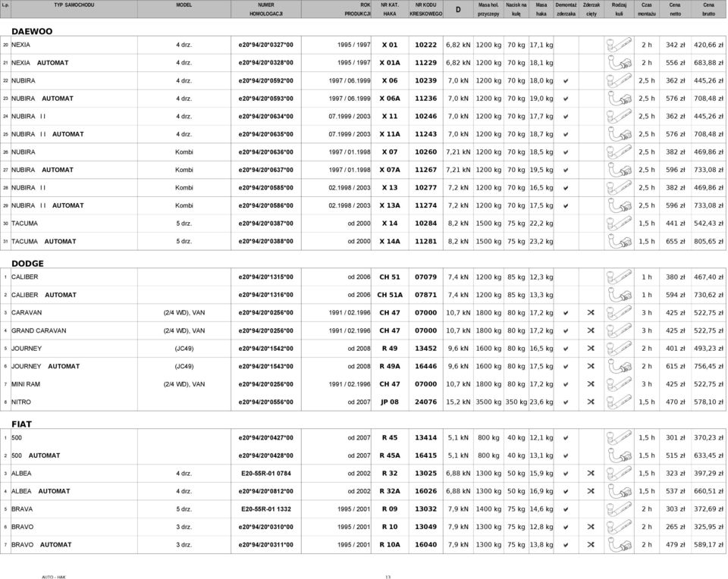The height and width of the screenshot is (579, 728).
Task: Click the bumper-removal checkmark in X 13A row
Action: point(566,205)
